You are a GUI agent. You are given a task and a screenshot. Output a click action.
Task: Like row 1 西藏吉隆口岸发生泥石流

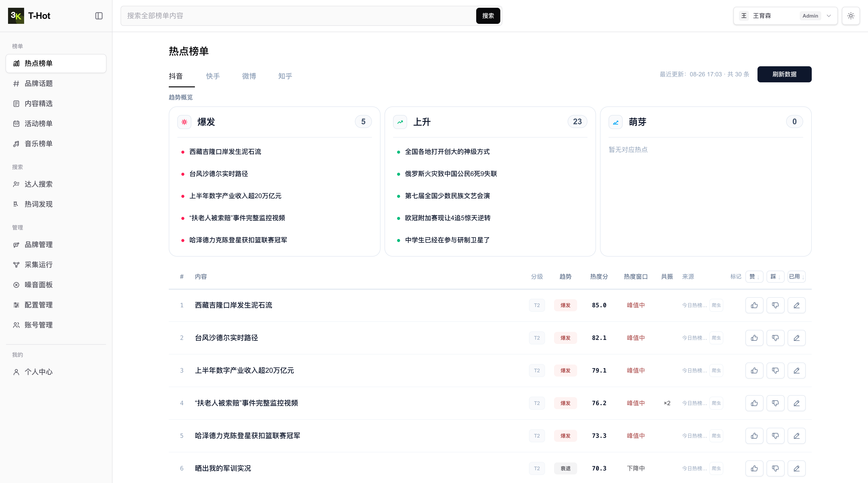coord(754,305)
